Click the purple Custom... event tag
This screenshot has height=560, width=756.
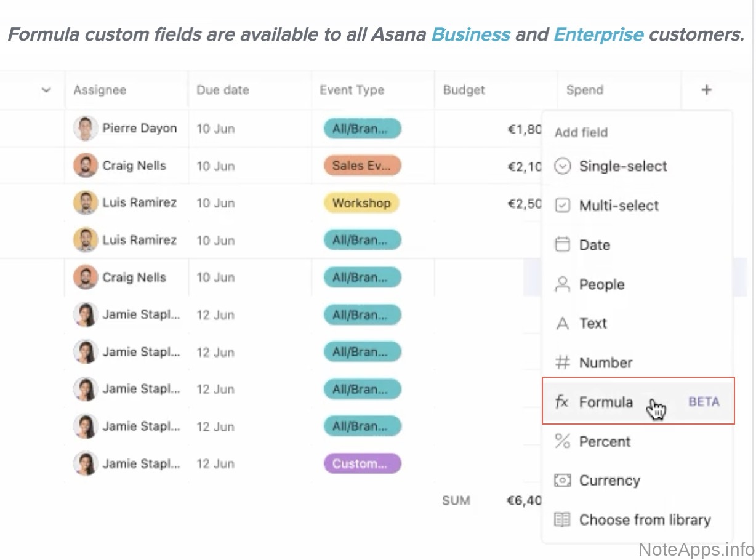pyautogui.click(x=361, y=463)
